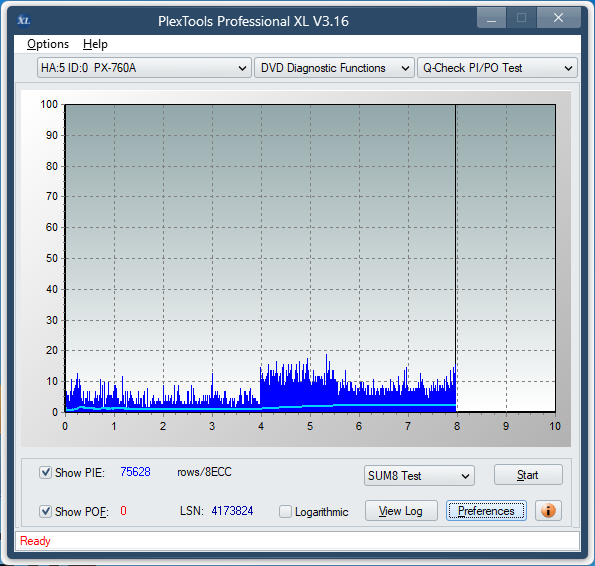Close the PlexTools Professional window

tap(558, 18)
